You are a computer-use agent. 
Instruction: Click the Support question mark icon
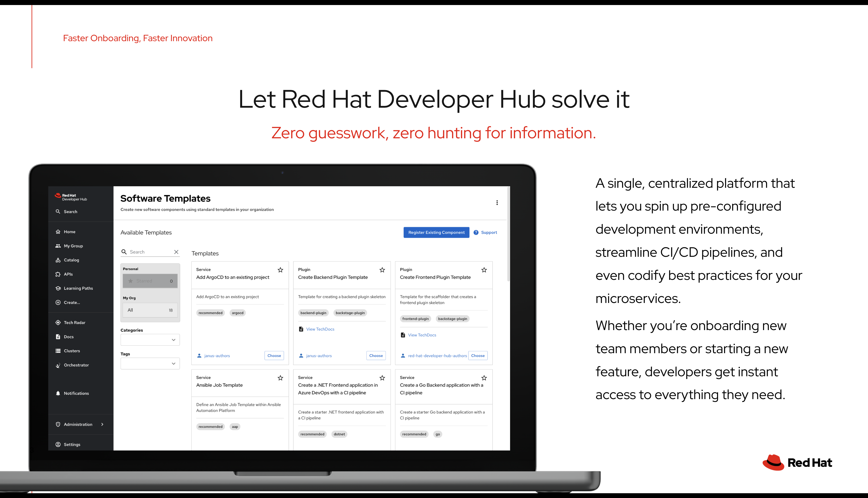coord(476,233)
